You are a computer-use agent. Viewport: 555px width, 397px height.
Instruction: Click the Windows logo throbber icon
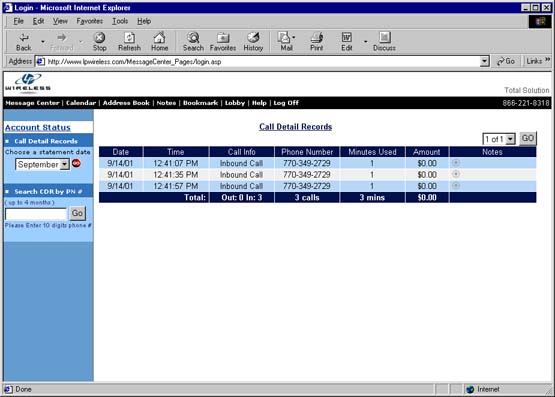coord(540,22)
